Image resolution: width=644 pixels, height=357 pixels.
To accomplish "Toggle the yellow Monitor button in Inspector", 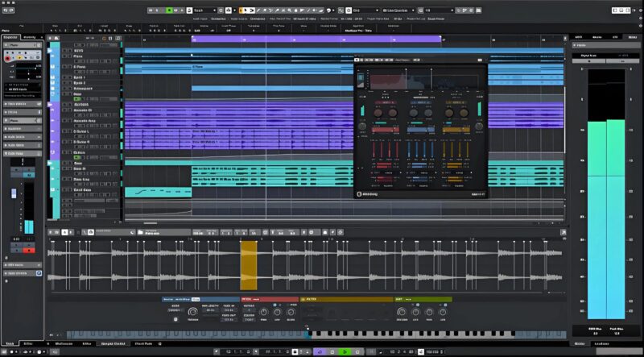I will pyautogui.click(x=19, y=58).
